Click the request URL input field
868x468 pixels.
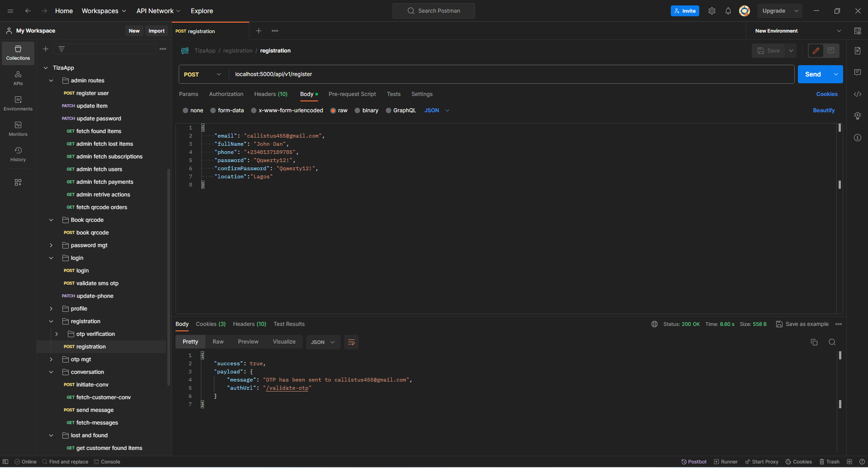(x=512, y=74)
